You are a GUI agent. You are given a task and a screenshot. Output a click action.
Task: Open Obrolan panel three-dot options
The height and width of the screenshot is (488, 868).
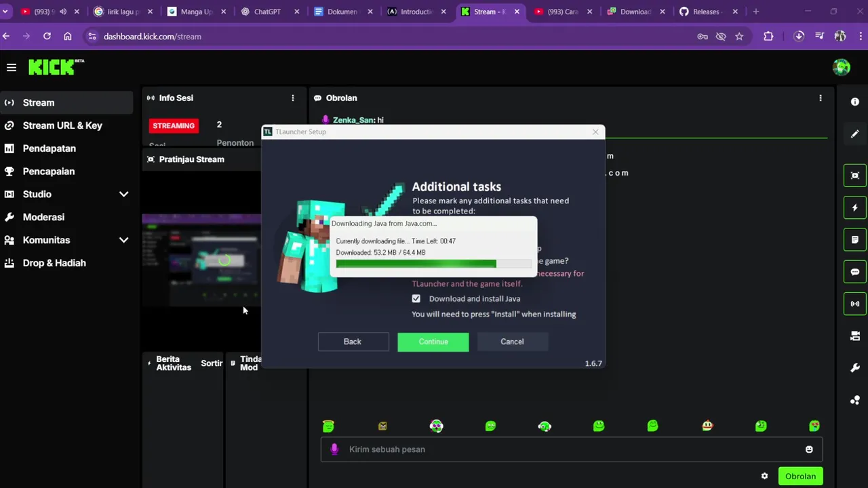tap(821, 98)
